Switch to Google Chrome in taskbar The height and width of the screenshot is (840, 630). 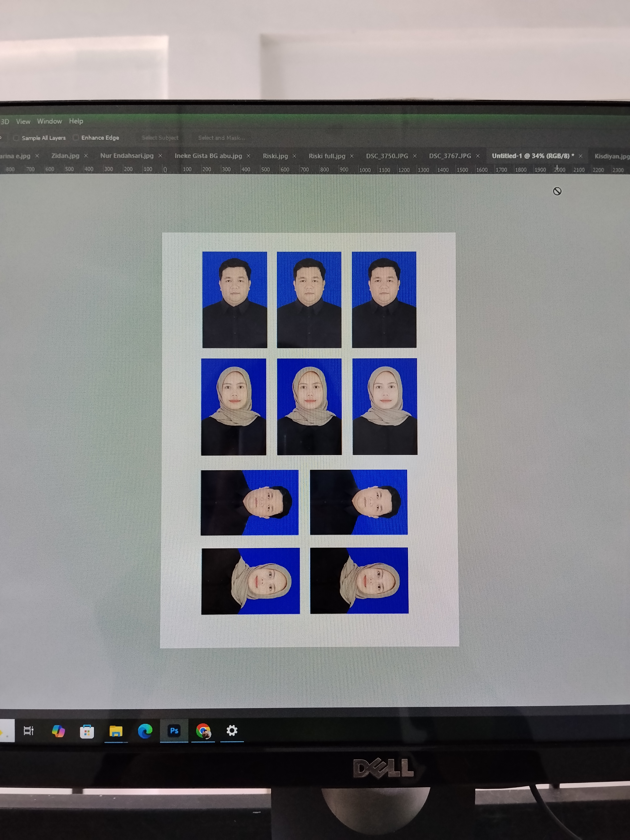[203, 731]
